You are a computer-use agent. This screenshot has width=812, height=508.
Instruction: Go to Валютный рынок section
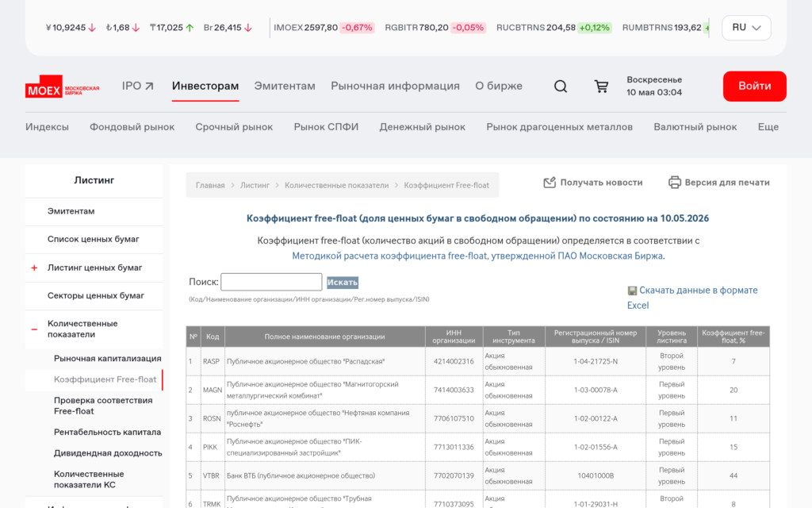(x=695, y=127)
